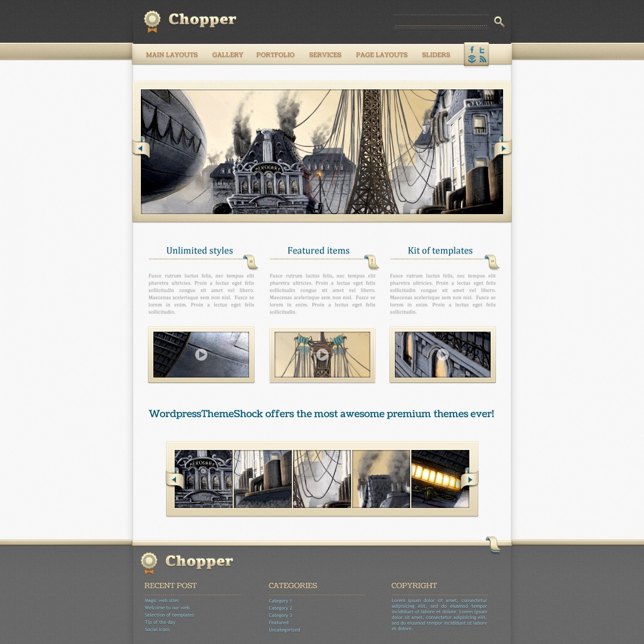Open Category 1 link

coord(280,601)
